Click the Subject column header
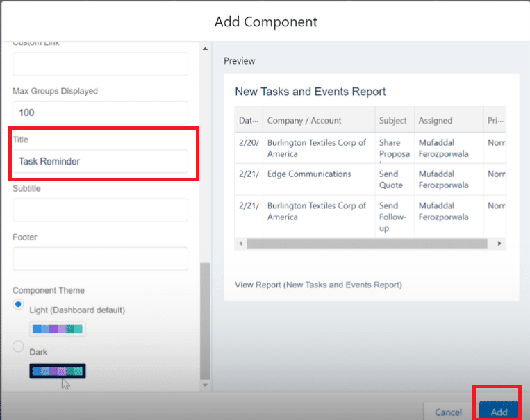This screenshot has height=420, width=530. click(393, 120)
